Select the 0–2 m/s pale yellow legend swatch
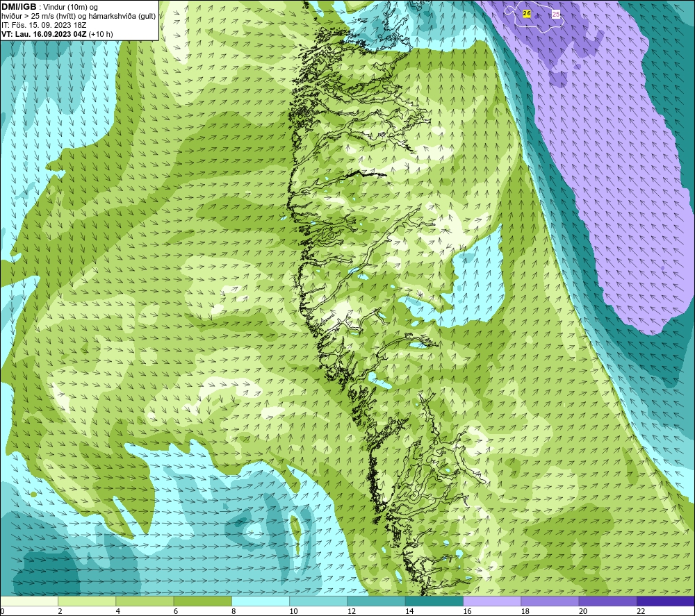 click(28, 601)
